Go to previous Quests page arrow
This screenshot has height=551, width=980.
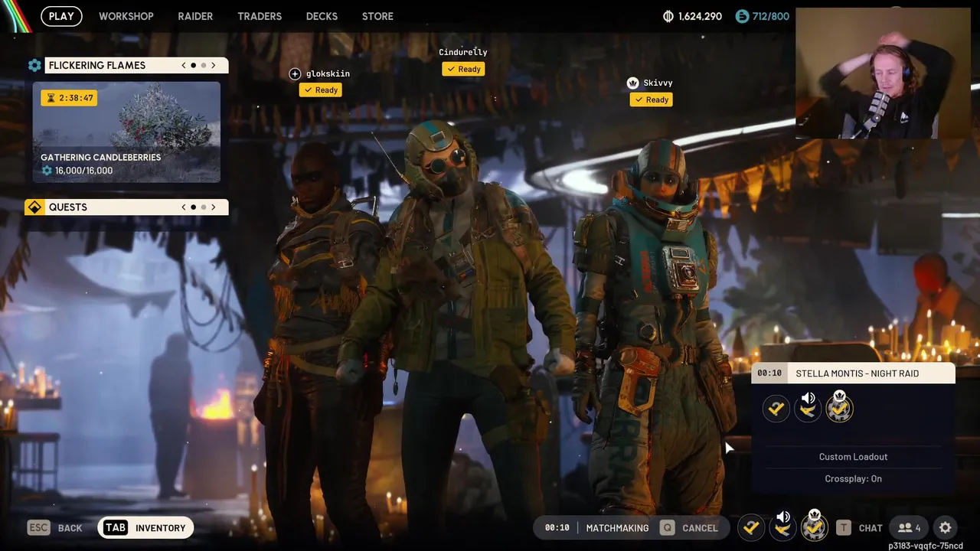click(x=184, y=207)
